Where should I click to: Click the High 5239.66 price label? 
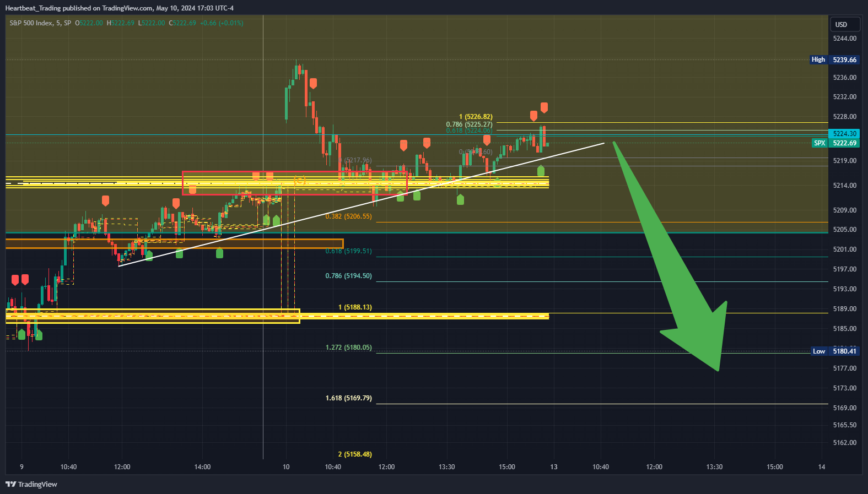(x=834, y=59)
